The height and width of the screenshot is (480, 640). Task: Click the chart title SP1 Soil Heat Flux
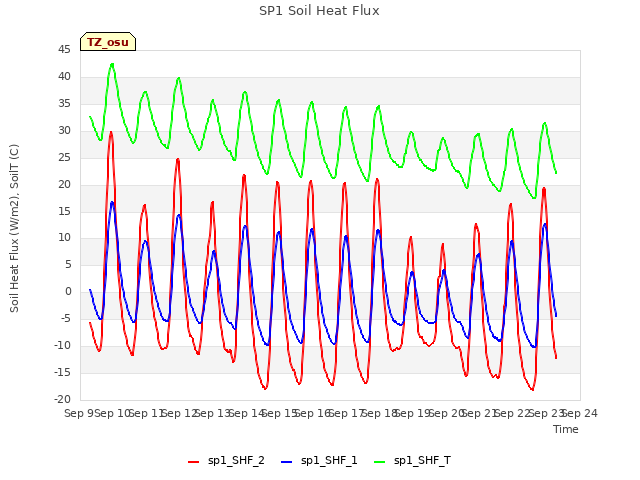319,11
